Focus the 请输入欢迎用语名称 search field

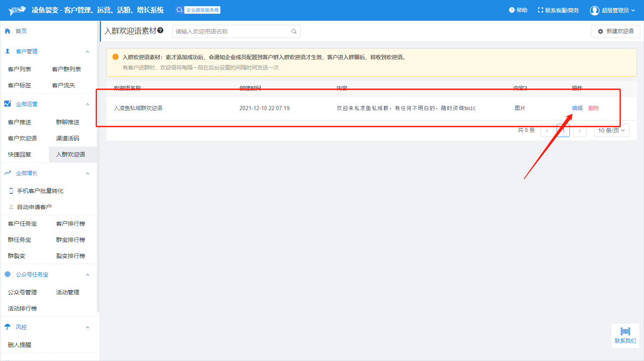[232, 31]
